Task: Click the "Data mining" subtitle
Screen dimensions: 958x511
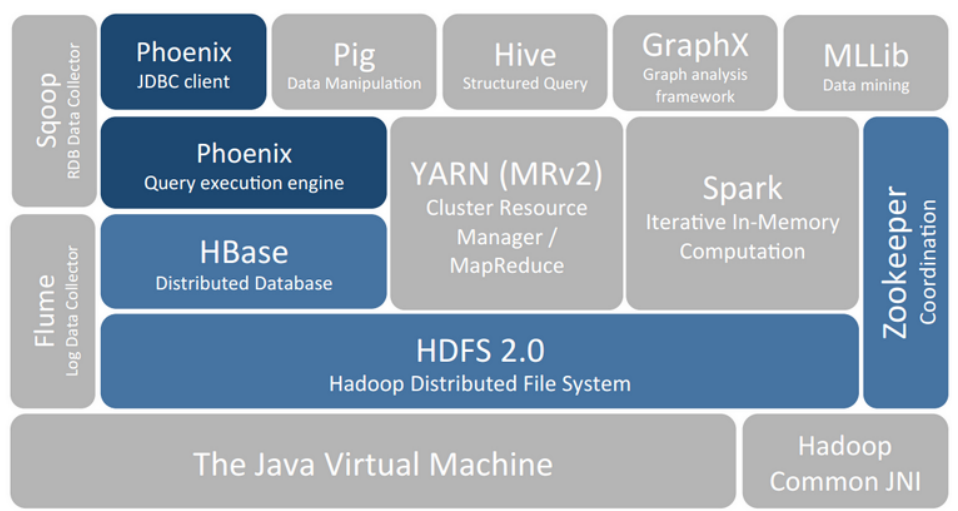Action: [x=866, y=85]
